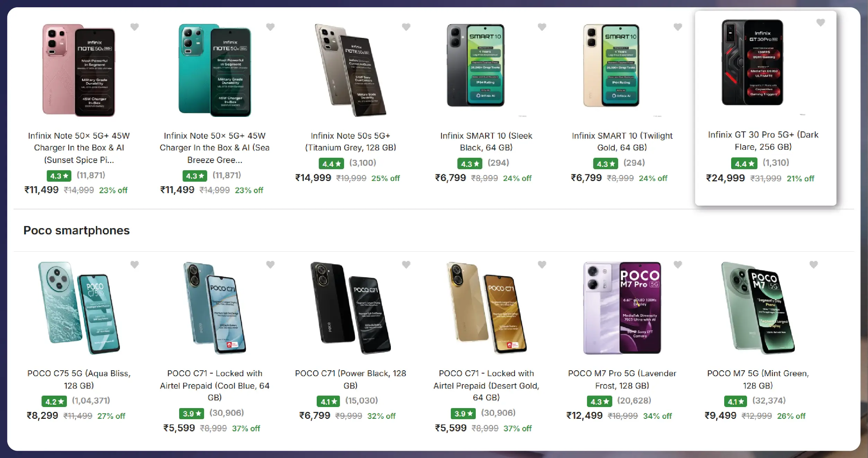Toggle wishlist heart for Infinix Note 50x Sea Breeze
Viewport: 868px width, 458px height.
pyautogui.click(x=270, y=27)
